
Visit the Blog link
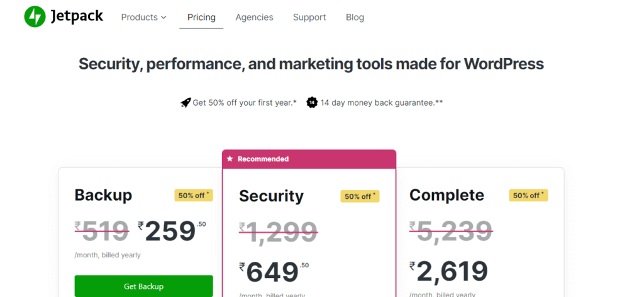pyautogui.click(x=355, y=17)
